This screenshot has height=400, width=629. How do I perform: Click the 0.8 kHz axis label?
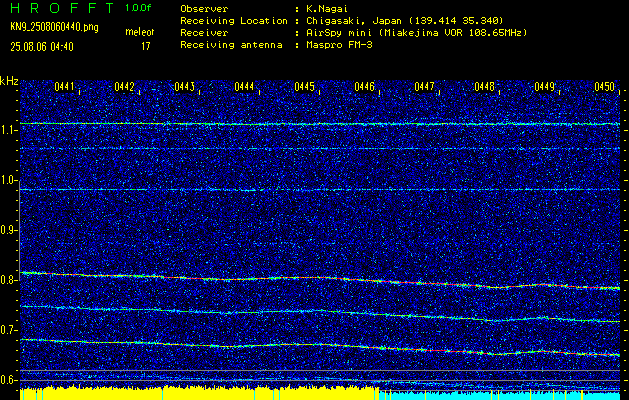pos(7,280)
